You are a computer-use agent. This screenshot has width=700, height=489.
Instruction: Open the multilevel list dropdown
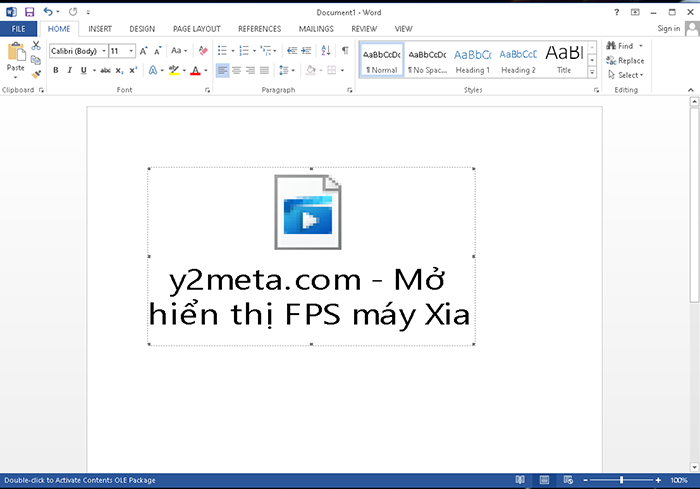pyautogui.click(x=269, y=50)
